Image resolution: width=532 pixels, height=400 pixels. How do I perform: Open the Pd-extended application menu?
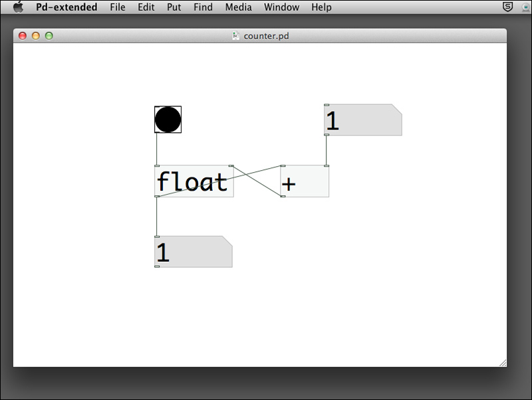(66, 7)
